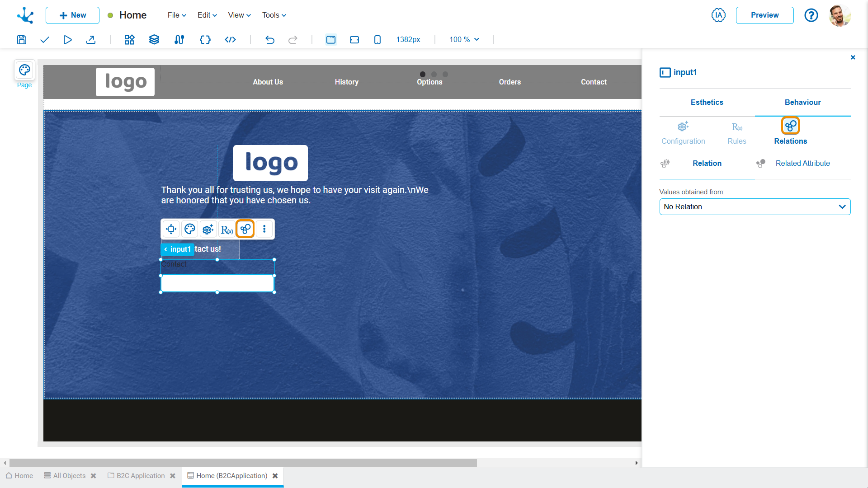Click the Preview button

(x=764, y=15)
